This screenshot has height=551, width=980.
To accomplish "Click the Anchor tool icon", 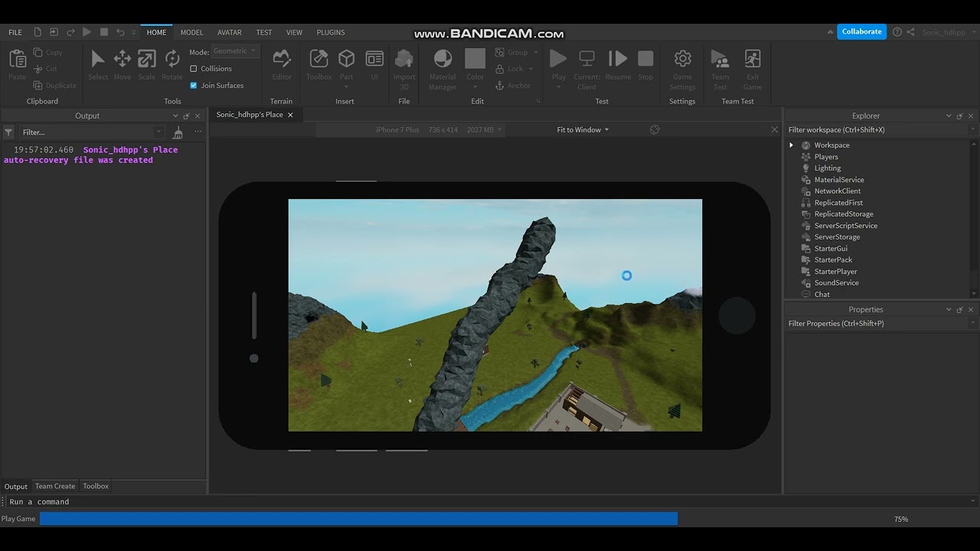I will point(500,86).
